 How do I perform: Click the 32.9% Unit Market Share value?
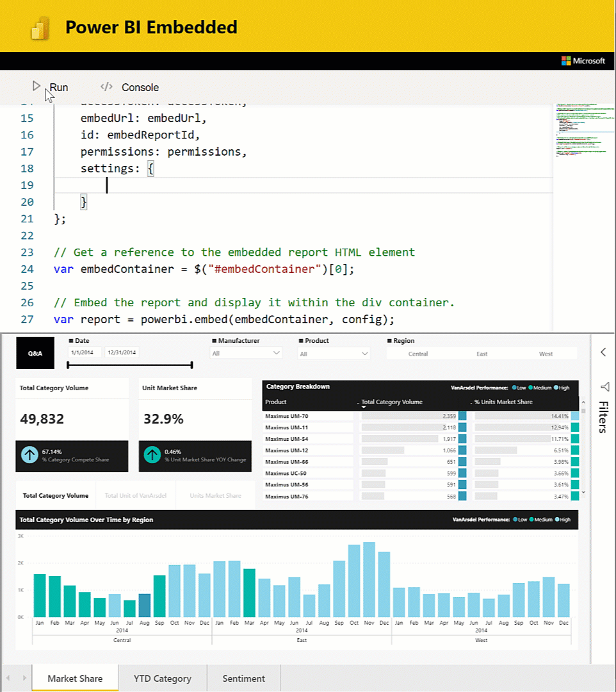click(x=163, y=419)
